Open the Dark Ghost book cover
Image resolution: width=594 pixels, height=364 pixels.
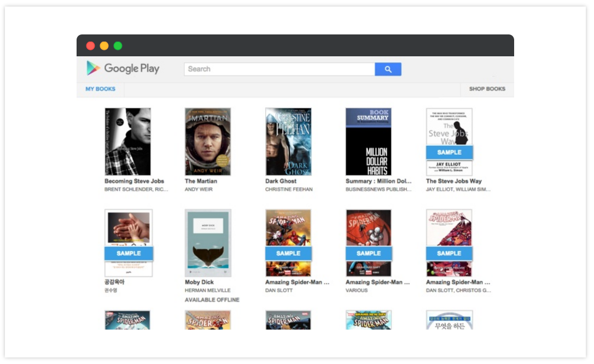click(x=288, y=142)
